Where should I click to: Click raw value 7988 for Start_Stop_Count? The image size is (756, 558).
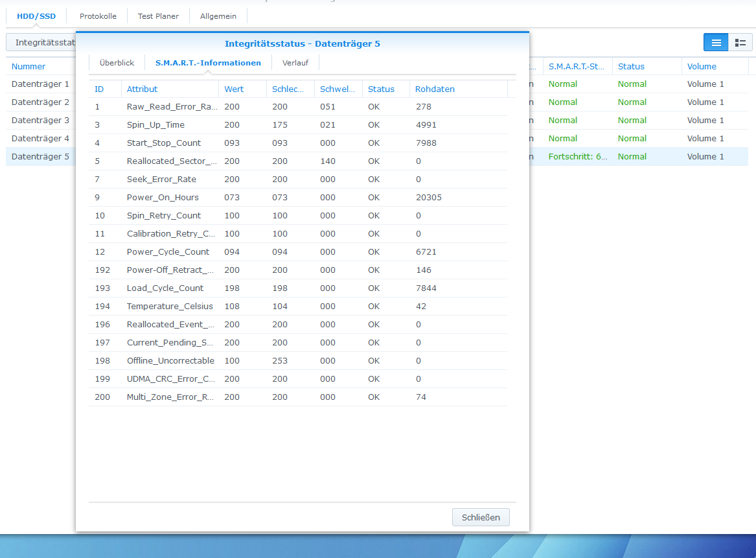(x=426, y=143)
